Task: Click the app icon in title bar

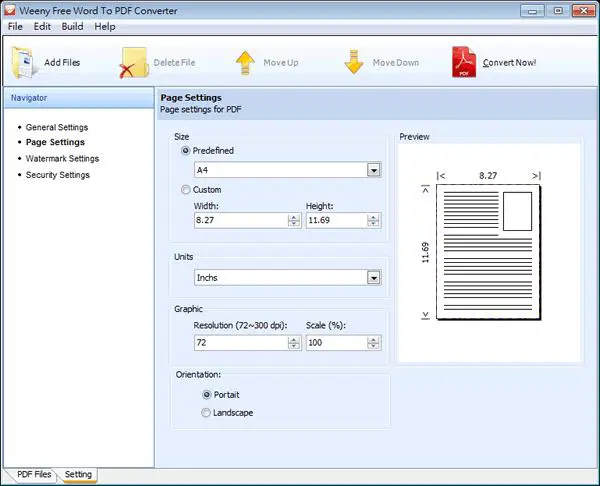Action: (x=10, y=10)
